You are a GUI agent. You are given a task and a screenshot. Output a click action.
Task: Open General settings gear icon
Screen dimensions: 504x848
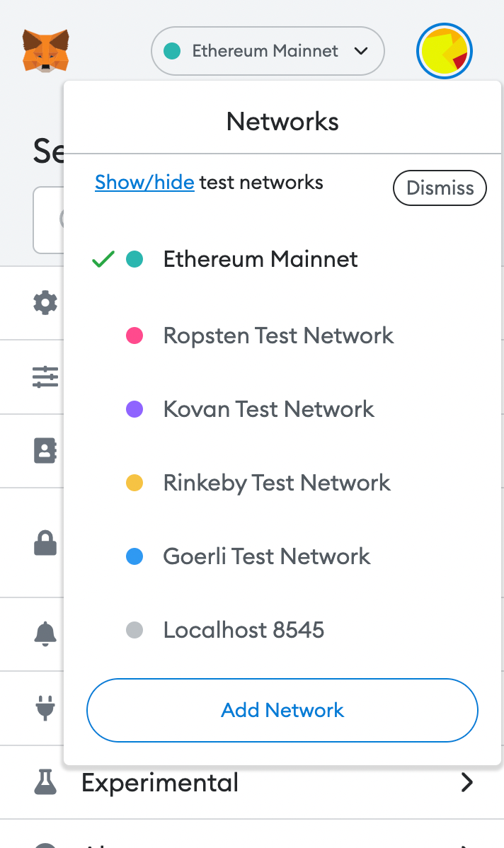point(45,303)
